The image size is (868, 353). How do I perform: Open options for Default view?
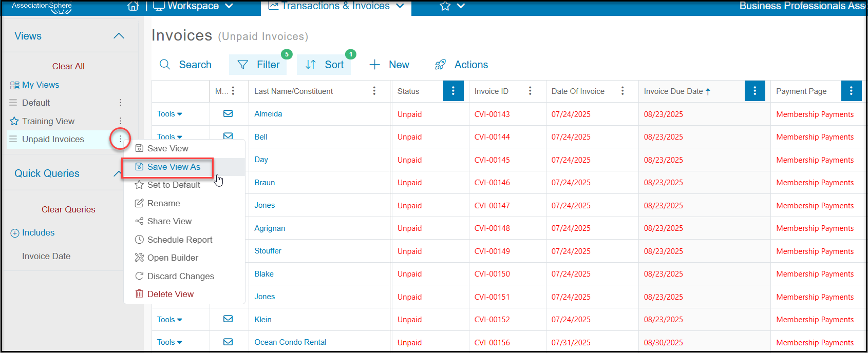(121, 103)
